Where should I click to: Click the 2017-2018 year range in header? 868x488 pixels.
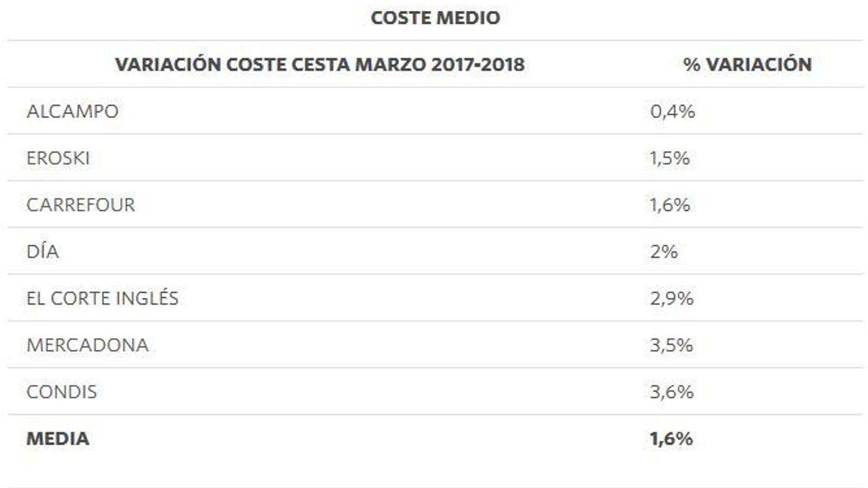pos(478,65)
